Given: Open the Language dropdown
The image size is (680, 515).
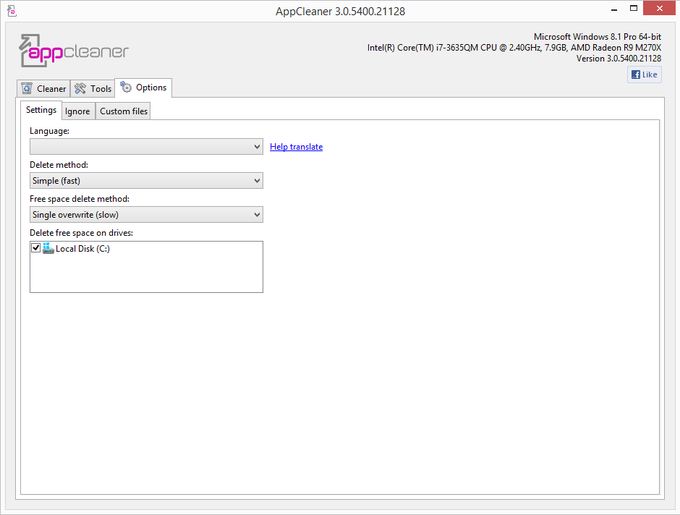Looking at the screenshot, I should pyautogui.click(x=146, y=147).
